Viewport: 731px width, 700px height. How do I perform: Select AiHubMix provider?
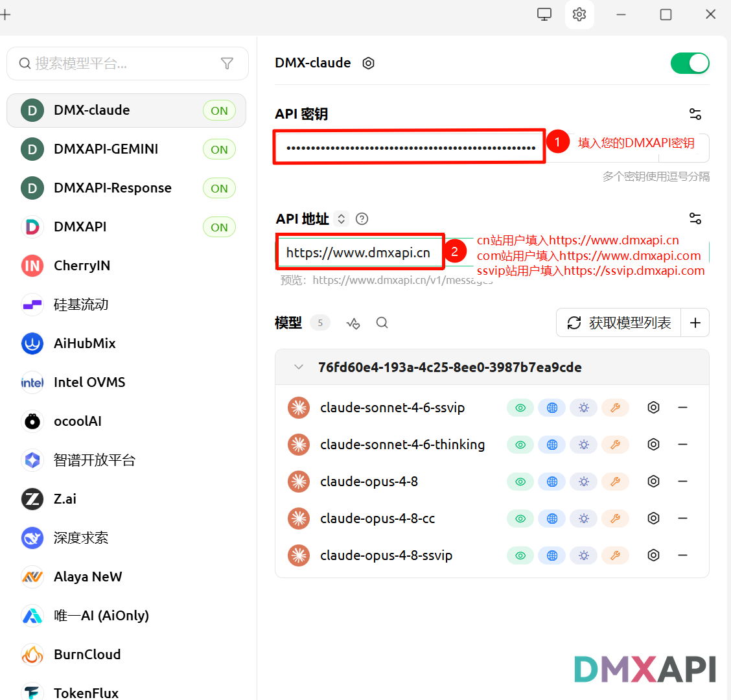pyautogui.click(x=126, y=344)
